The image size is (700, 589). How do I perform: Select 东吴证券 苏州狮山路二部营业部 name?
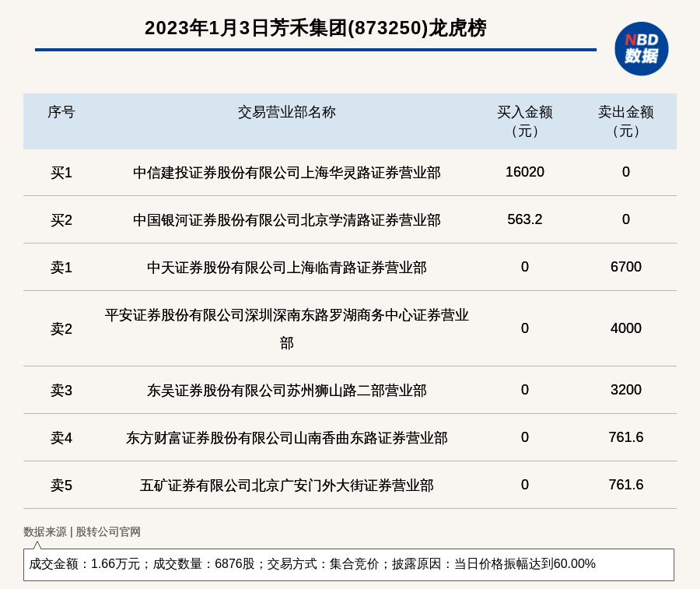tap(286, 391)
